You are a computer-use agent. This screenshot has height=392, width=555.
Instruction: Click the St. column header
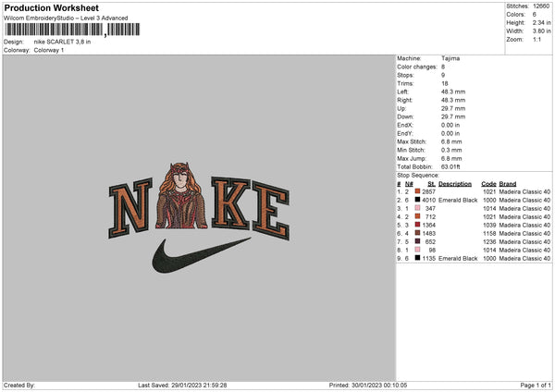coord(431,184)
